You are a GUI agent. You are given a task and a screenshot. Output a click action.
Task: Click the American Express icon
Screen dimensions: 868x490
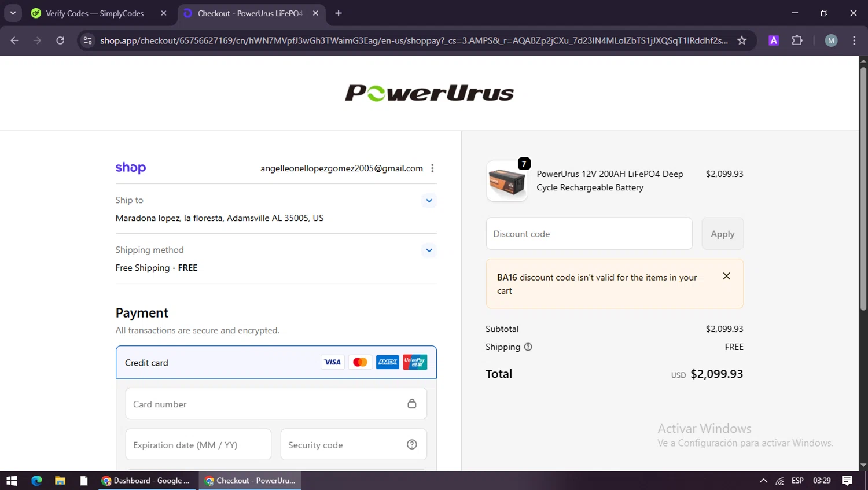[388, 362]
